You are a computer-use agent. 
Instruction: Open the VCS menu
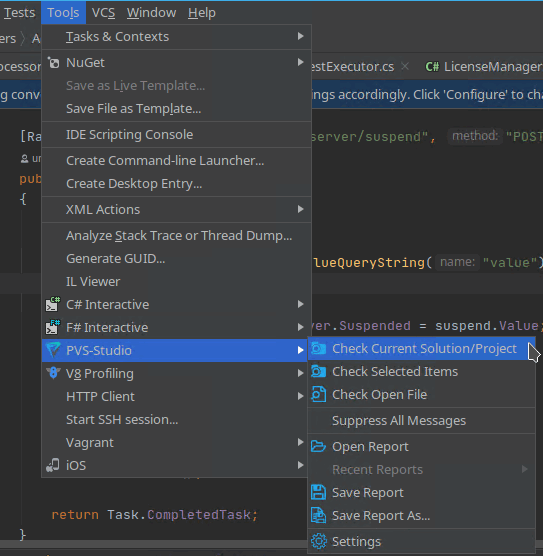coord(103,13)
